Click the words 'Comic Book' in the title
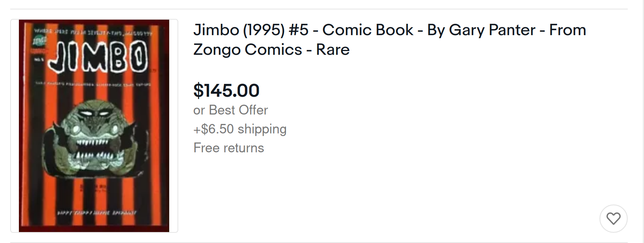This screenshot has width=644, height=243. point(368,30)
